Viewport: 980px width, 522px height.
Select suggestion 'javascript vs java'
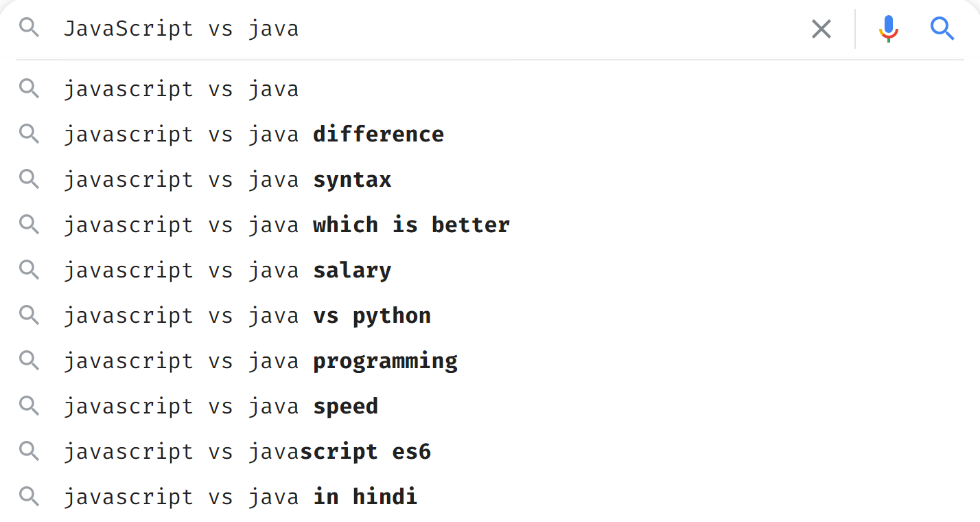[x=490, y=89]
